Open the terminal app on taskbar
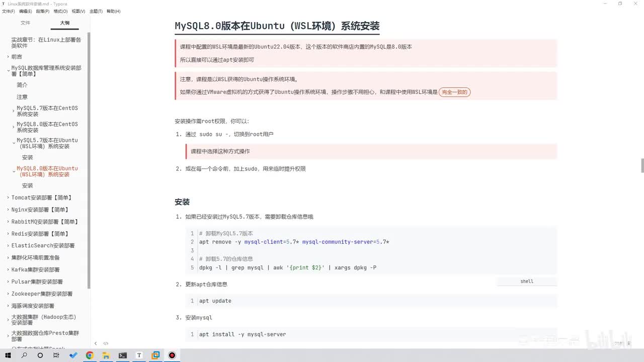 (122, 355)
